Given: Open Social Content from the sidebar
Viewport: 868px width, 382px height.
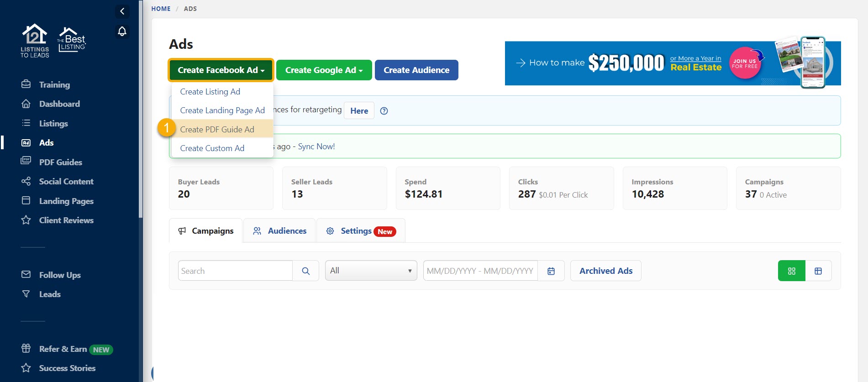Looking at the screenshot, I should 66,182.
